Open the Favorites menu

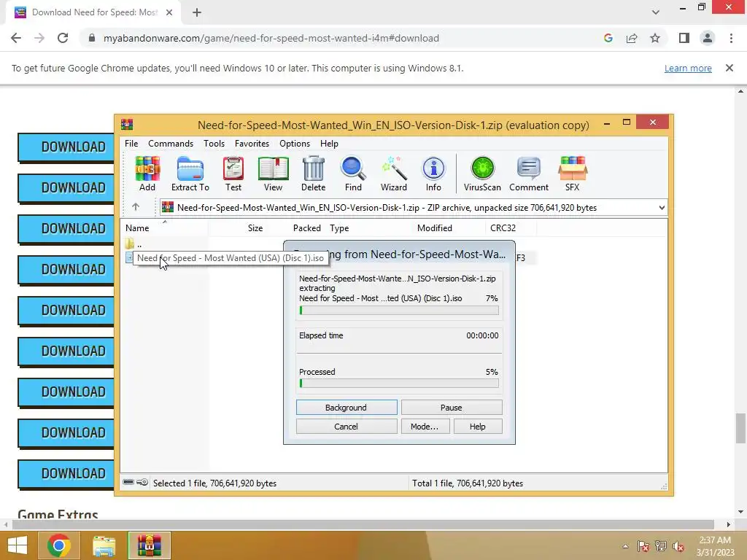point(252,144)
